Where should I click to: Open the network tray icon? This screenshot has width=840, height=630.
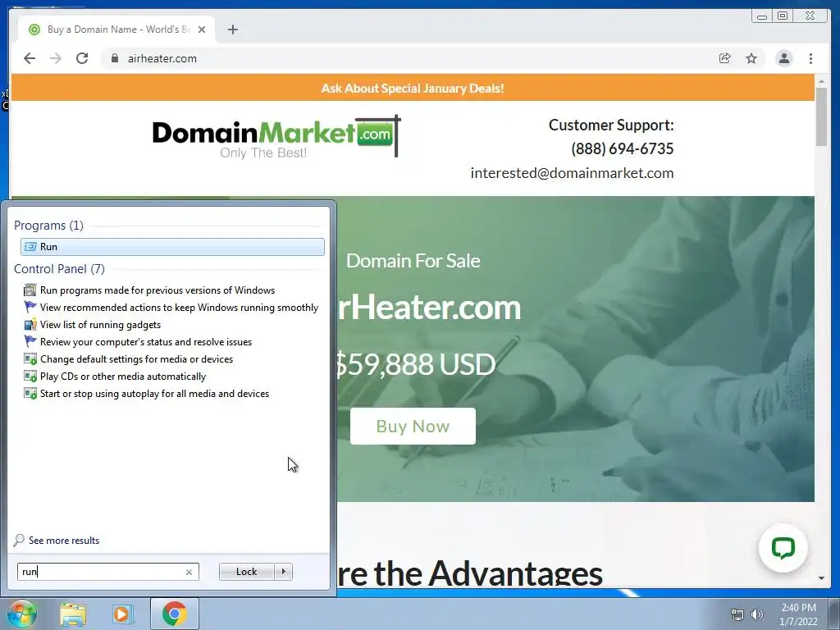point(737,614)
